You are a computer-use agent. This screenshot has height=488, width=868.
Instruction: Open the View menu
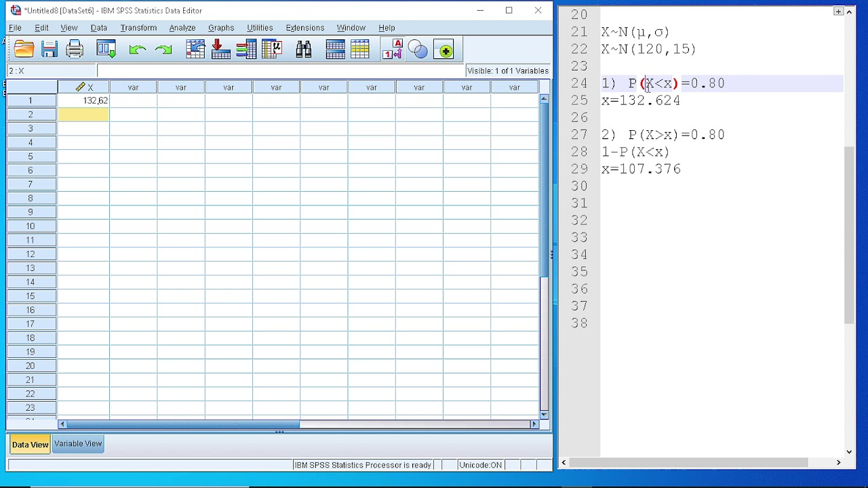click(x=68, y=28)
